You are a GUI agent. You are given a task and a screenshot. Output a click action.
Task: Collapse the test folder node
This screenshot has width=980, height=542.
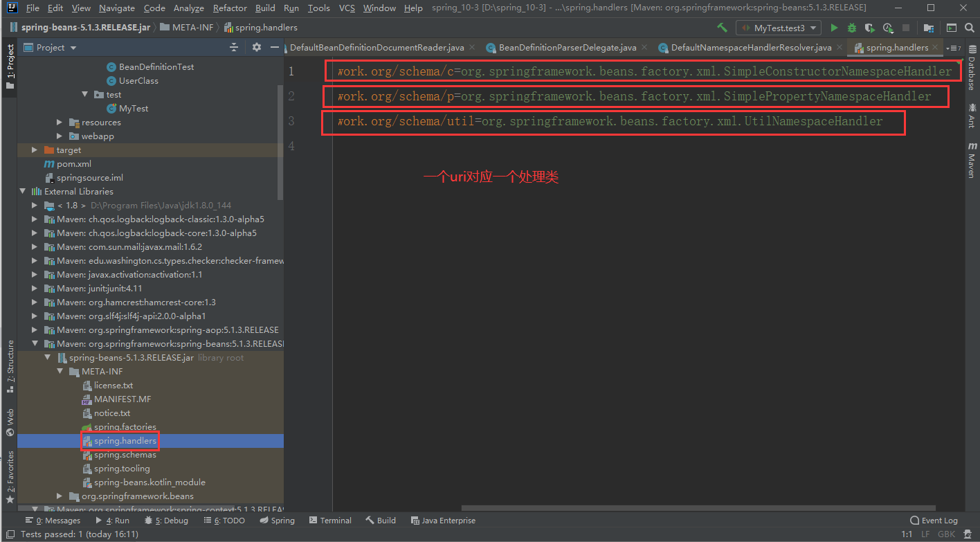(x=85, y=94)
